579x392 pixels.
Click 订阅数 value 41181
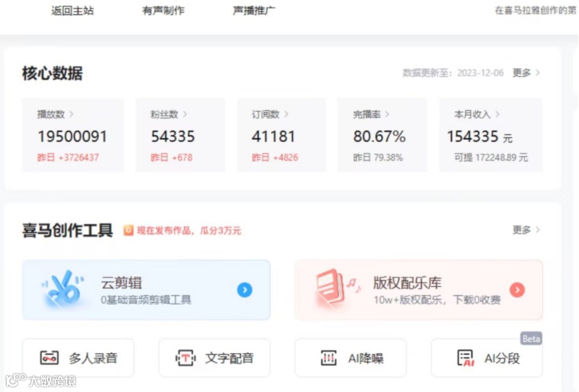click(273, 136)
